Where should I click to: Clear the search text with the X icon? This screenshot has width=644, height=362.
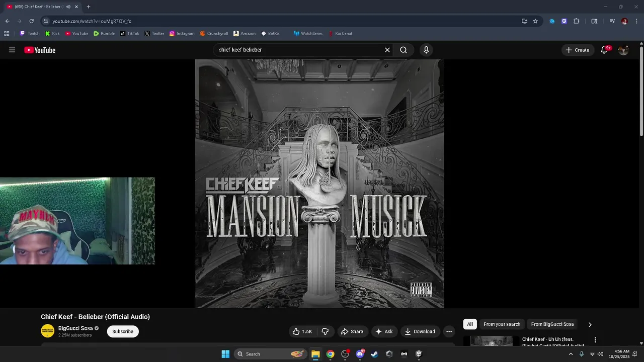pos(387,50)
